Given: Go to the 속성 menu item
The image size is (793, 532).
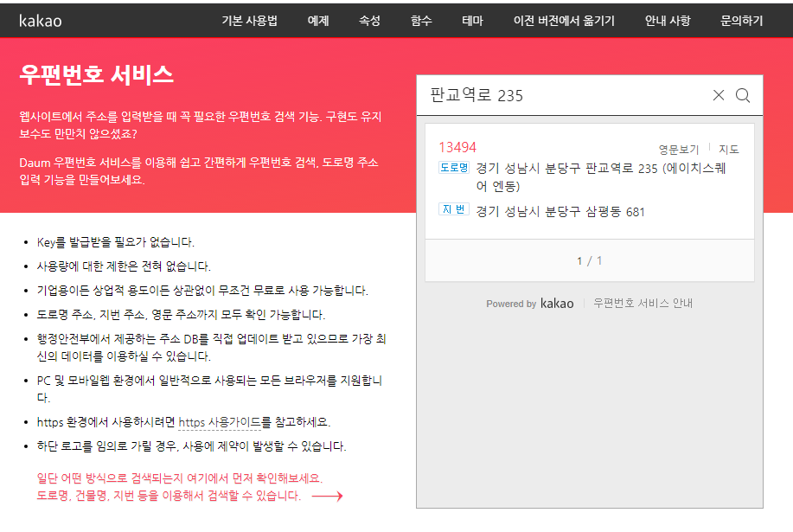Looking at the screenshot, I should [369, 21].
